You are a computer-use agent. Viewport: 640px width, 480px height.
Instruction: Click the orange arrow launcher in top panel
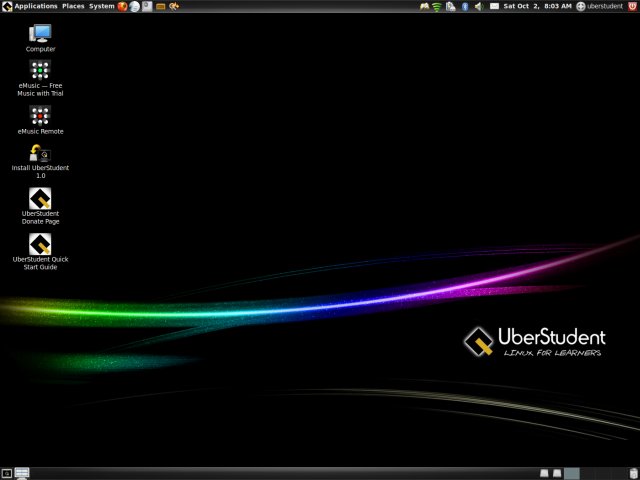pyautogui.click(x=174, y=6)
